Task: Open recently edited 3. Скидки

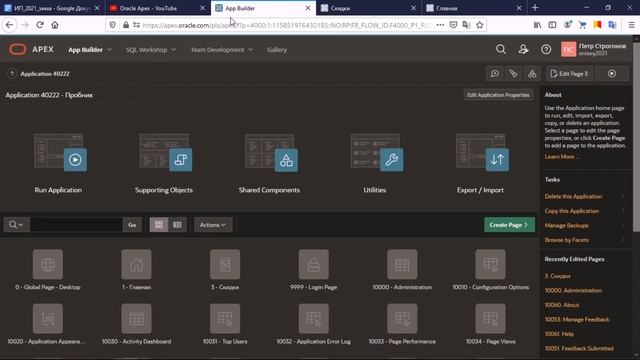Action: point(557,276)
